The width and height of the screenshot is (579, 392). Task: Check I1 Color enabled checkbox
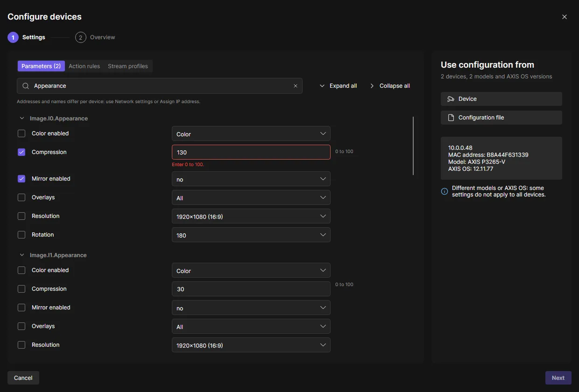21,270
